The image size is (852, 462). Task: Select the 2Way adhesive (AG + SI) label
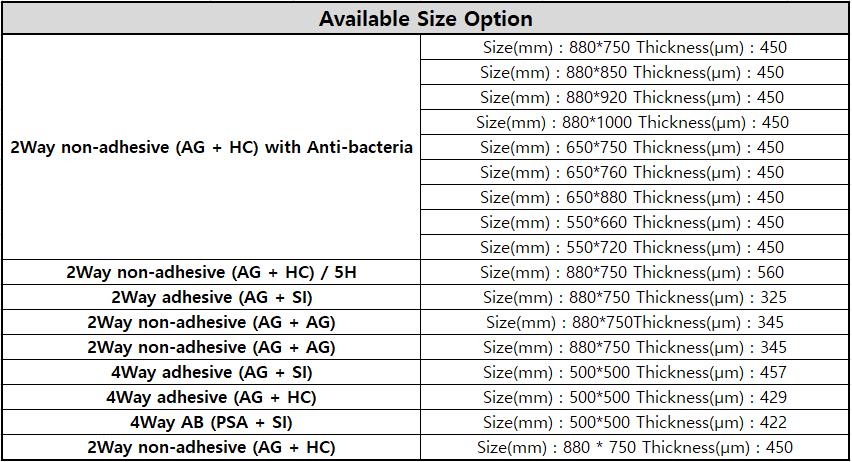[x=211, y=297]
